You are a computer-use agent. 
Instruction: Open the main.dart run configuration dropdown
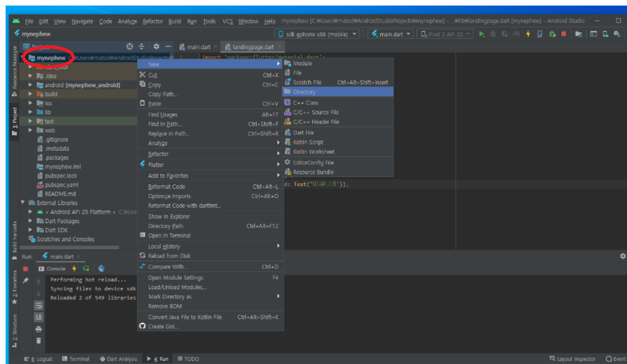pos(391,34)
